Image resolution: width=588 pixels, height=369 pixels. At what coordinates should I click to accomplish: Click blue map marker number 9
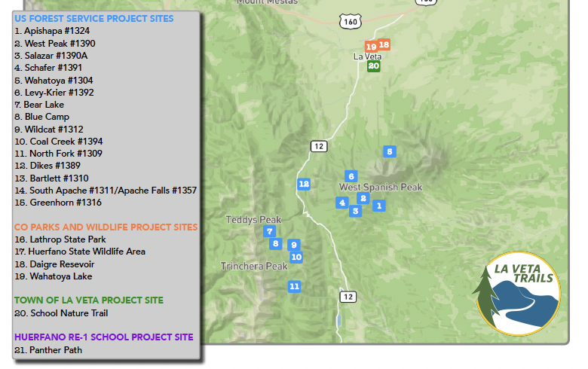click(294, 245)
